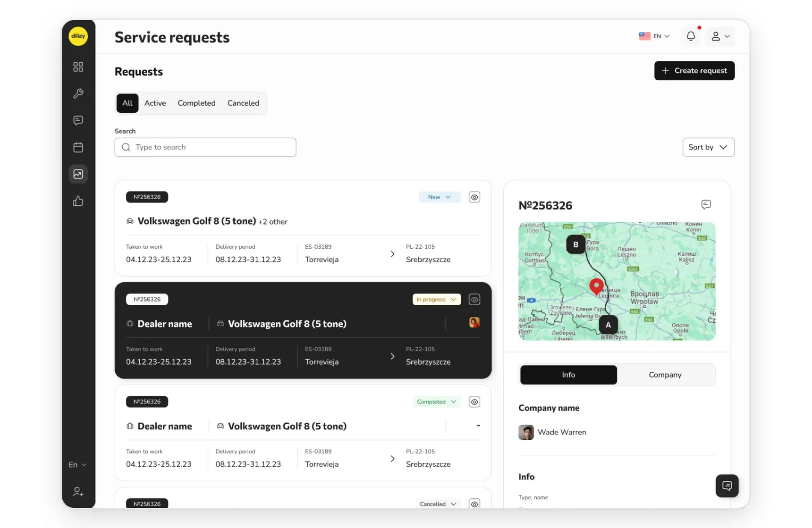
Task: Open the comment icon beside №256326 heading
Action: (x=706, y=205)
